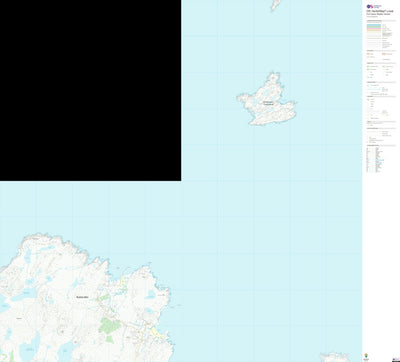Click the Ordnance Survey logo above the legend
The width and height of the screenshot is (400, 362).
[x=374, y=6]
